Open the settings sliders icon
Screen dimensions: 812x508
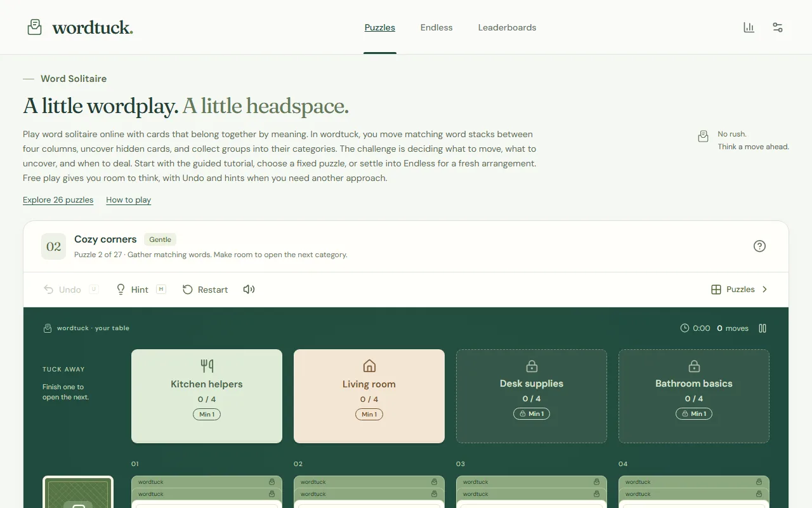click(778, 27)
